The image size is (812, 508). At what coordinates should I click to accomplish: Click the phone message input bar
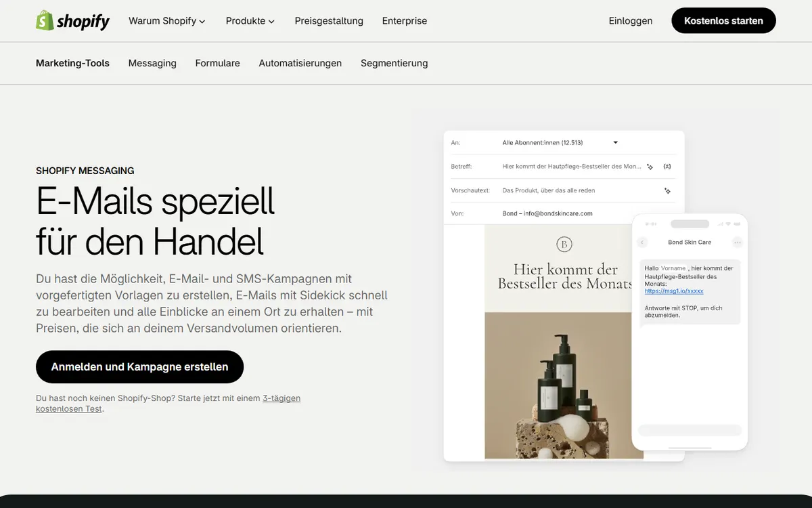[x=690, y=430]
